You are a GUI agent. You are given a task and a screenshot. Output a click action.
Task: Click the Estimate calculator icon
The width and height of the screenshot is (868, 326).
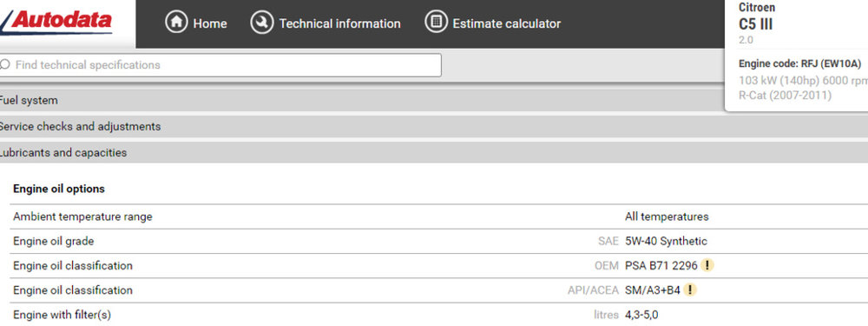(436, 23)
